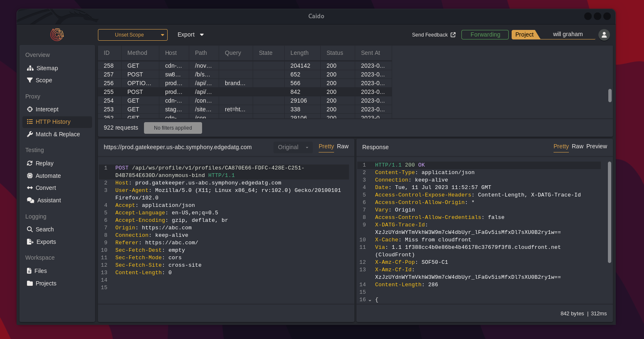Click the 842 bytes | 312ms status text
This screenshot has width=644, height=339.
(583, 314)
